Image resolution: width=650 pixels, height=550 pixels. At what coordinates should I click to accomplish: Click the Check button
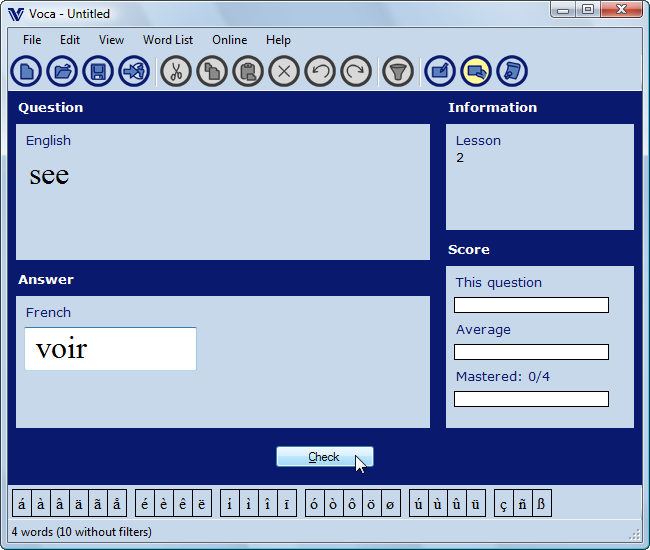pyautogui.click(x=325, y=457)
